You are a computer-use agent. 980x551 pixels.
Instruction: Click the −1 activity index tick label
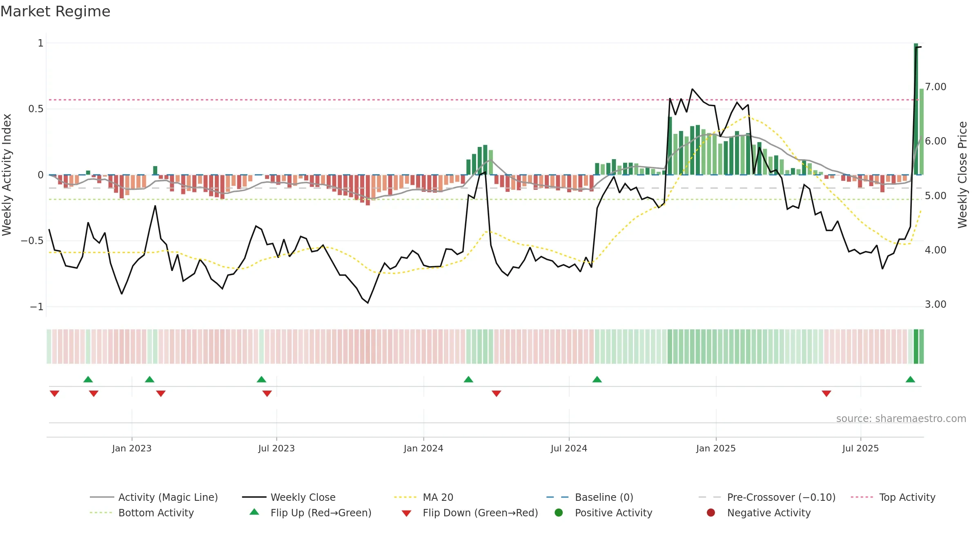[x=37, y=307]
